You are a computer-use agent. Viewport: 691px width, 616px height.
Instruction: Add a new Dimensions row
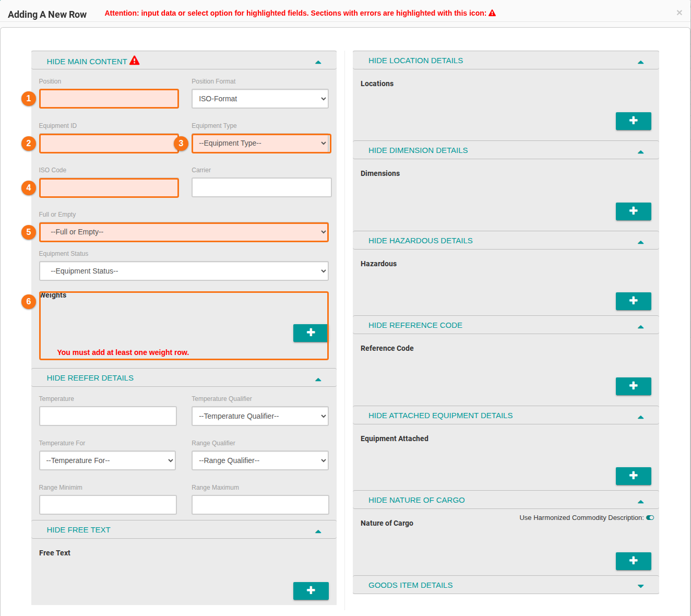[x=633, y=211]
